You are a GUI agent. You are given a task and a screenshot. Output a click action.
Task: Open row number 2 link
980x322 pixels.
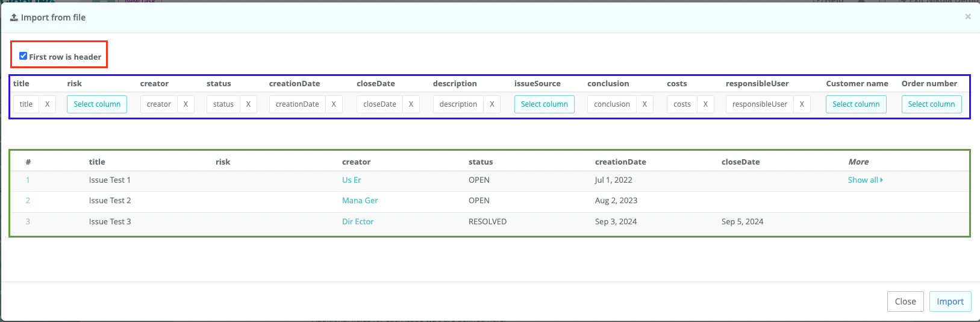point(28,200)
